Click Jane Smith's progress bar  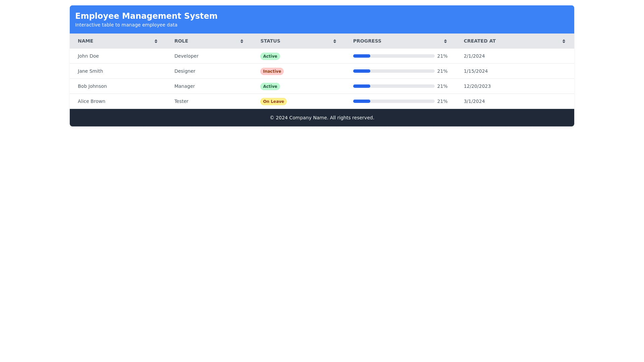(x=394, y=71)
